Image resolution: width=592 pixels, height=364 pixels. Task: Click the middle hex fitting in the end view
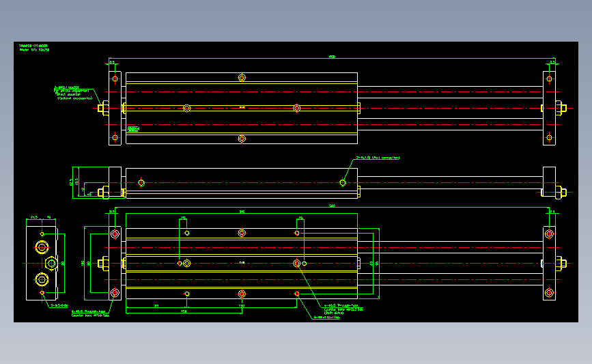pyautogui.click(x=51, y=263)
